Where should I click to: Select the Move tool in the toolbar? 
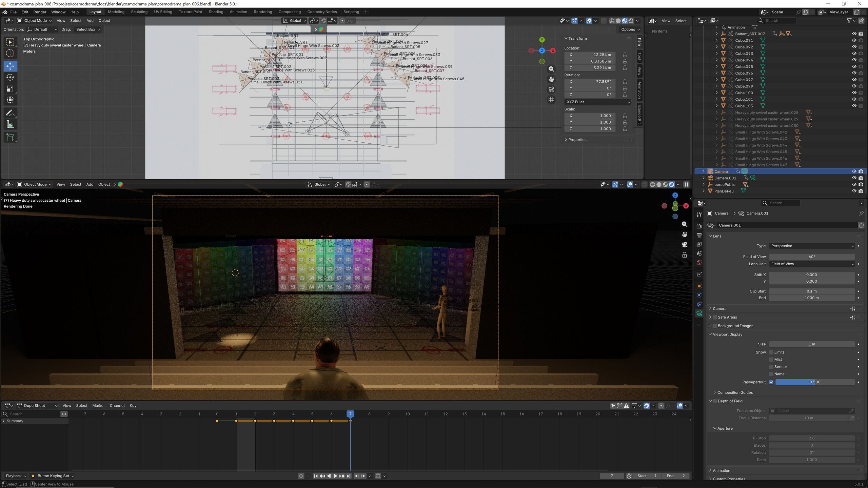pyautogui.click(x=10, y=66)
